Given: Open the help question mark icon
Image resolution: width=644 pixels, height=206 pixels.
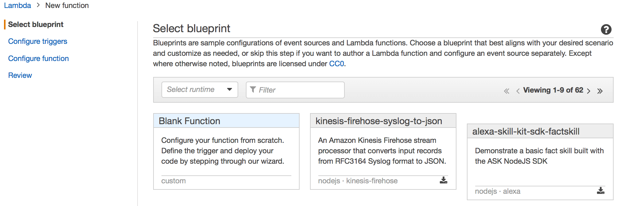Looking at the screenshot, I should tap(606, 29).
